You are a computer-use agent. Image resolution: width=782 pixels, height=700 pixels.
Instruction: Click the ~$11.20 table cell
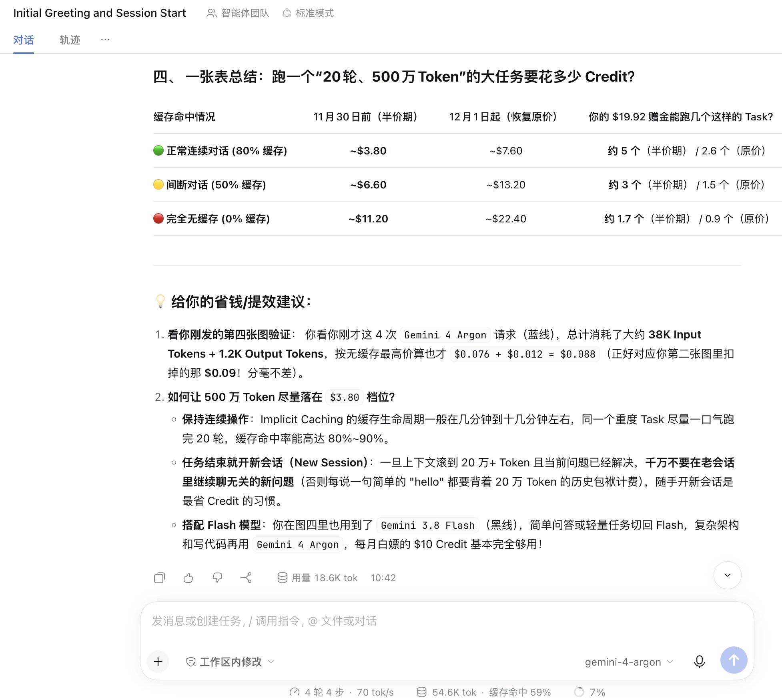point(368,219)
